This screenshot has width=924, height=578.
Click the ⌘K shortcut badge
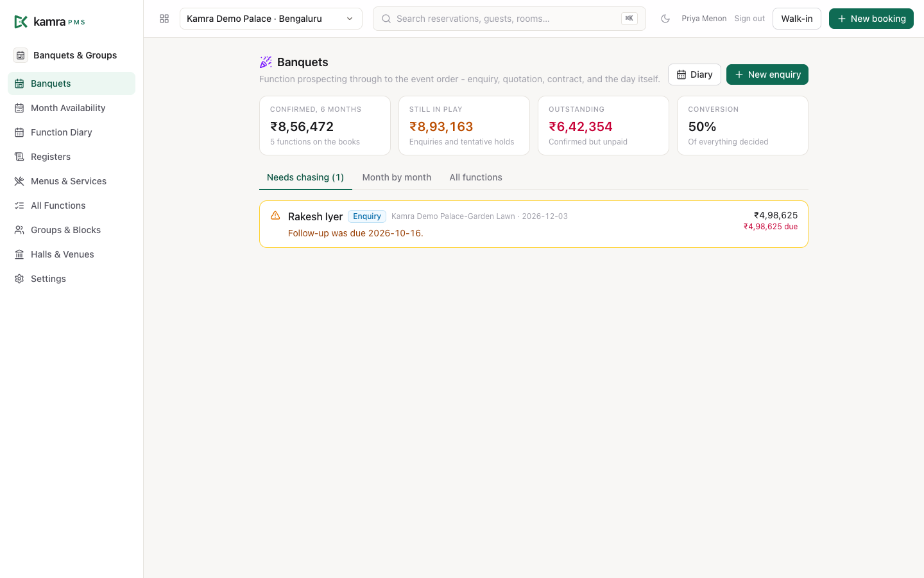click(x=629, y=19)
